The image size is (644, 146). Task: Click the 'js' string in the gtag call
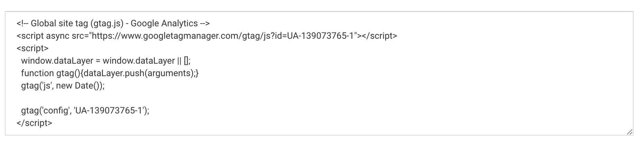click(x=46, y=86)
